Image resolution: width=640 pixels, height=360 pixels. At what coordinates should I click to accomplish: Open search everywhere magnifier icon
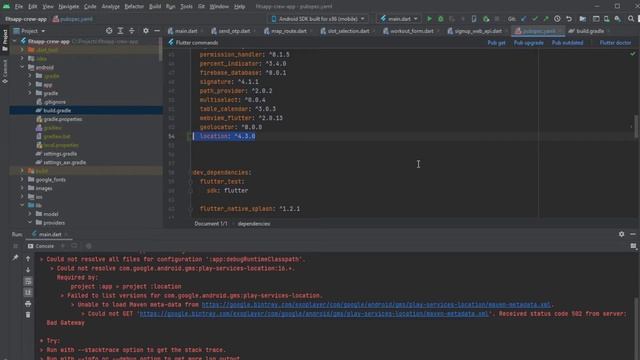coord(631,19)
